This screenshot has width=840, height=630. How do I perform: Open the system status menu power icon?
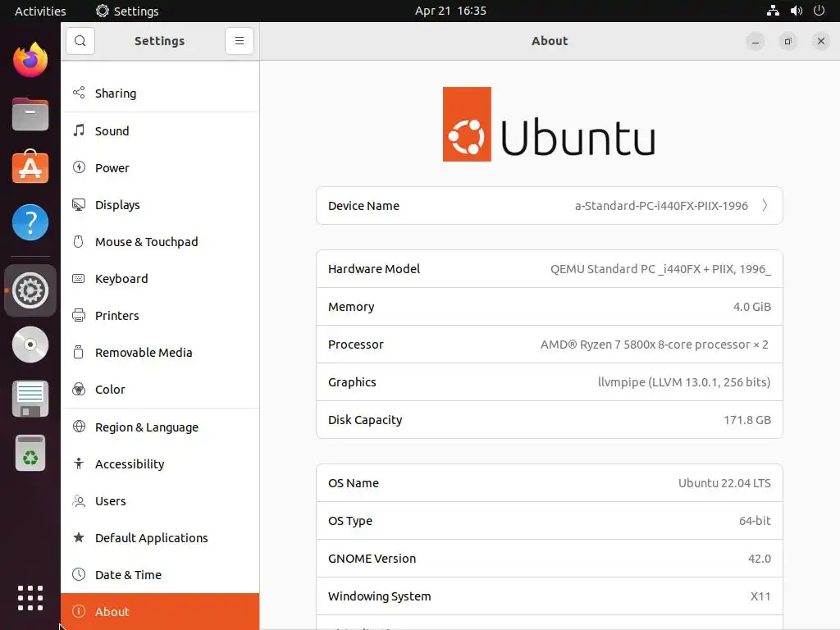pyautogui.click(x=819, y=11)
